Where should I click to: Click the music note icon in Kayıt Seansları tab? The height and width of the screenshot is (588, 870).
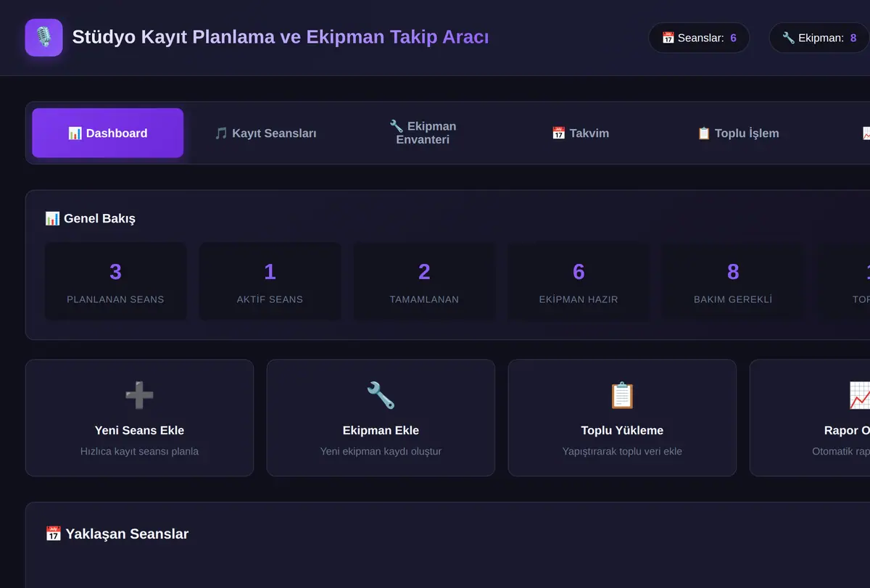pyautogui.click(x=221, y=133)
